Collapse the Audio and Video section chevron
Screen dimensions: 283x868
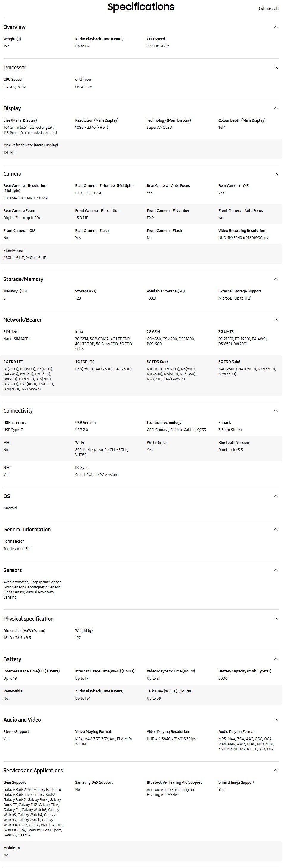pos(276,719)
